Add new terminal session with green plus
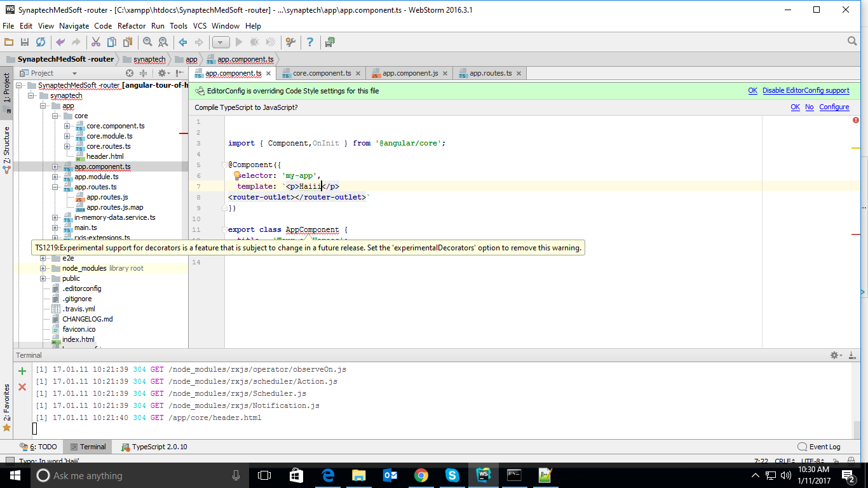This screenshot has width=868, height=488. click(x=22, y=371)
